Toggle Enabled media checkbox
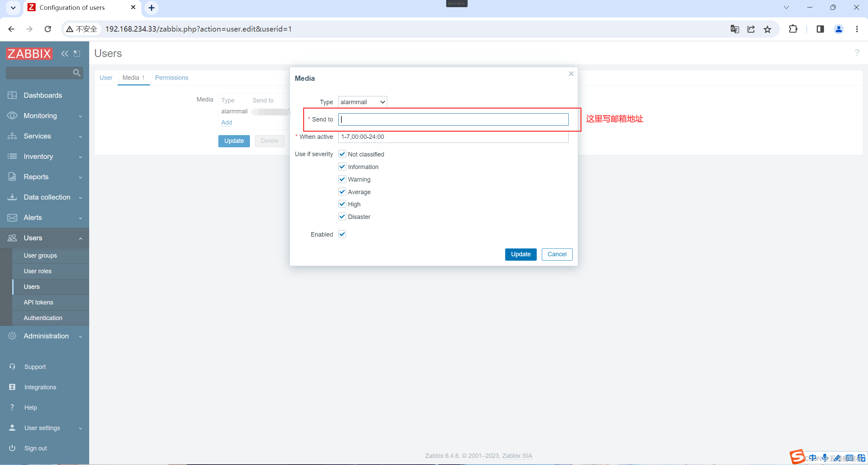 (x=342, y=234)
